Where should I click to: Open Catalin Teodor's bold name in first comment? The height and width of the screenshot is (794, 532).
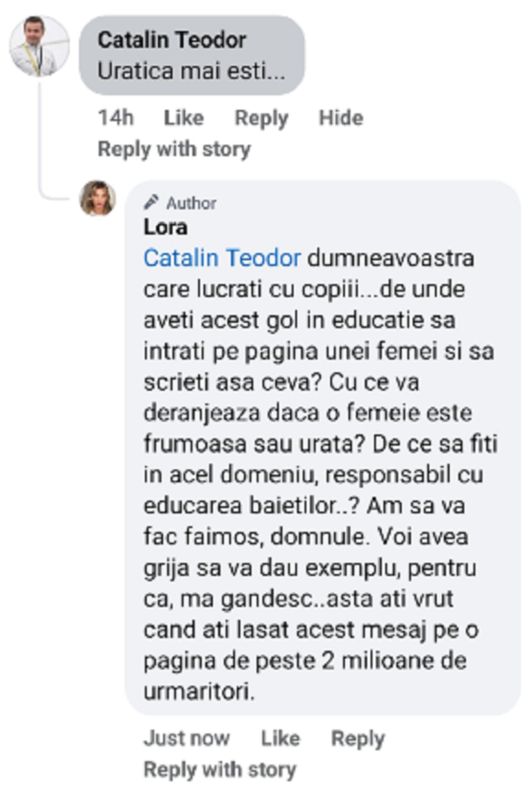[x=172, y=40]
